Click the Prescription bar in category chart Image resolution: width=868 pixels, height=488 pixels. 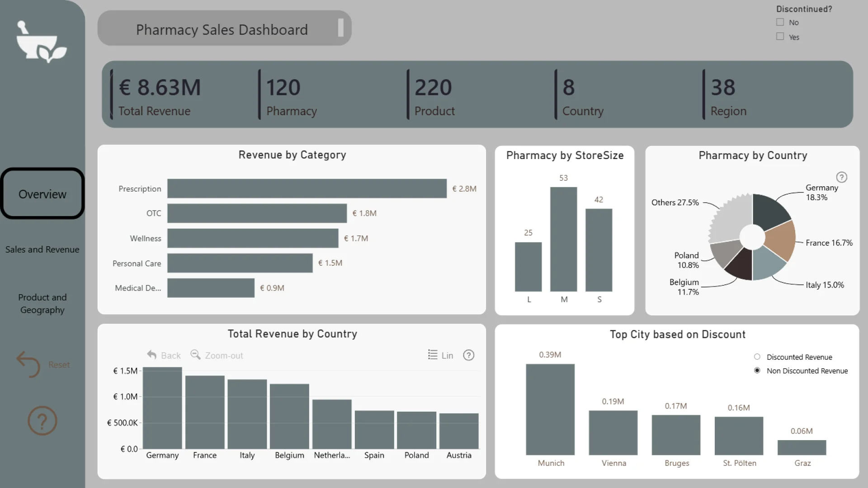307,188
